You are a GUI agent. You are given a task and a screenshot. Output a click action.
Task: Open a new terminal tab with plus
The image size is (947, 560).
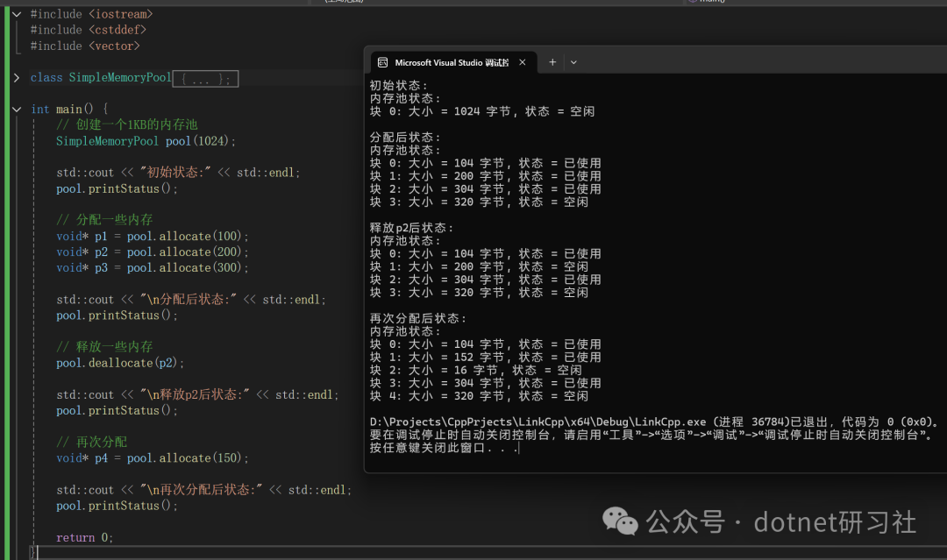(552, 62)
